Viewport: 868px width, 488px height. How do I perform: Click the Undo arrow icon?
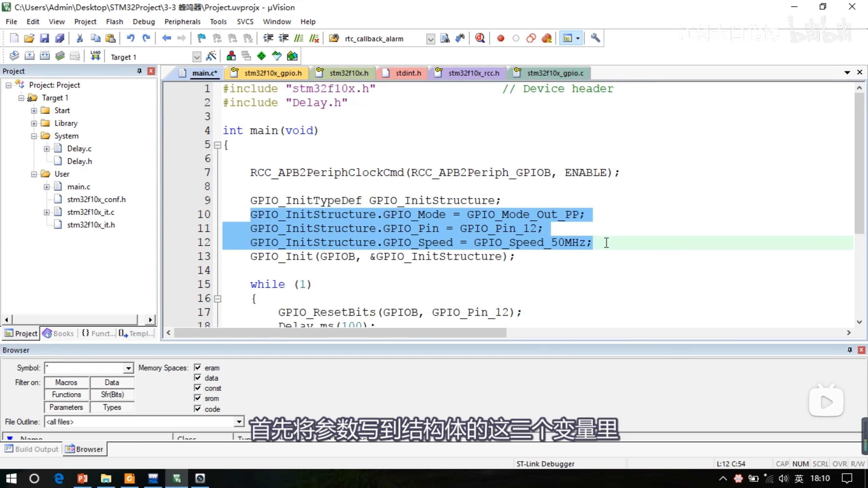(131, 38)
